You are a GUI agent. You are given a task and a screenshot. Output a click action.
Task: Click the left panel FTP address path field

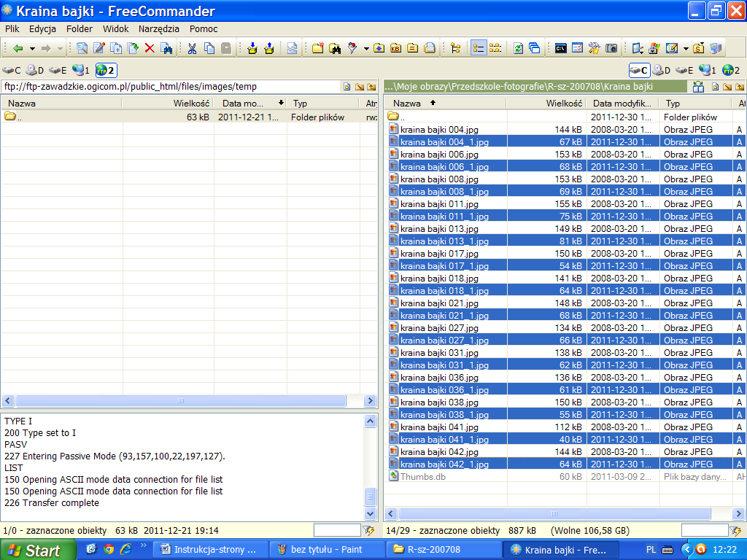coord(171,87)
